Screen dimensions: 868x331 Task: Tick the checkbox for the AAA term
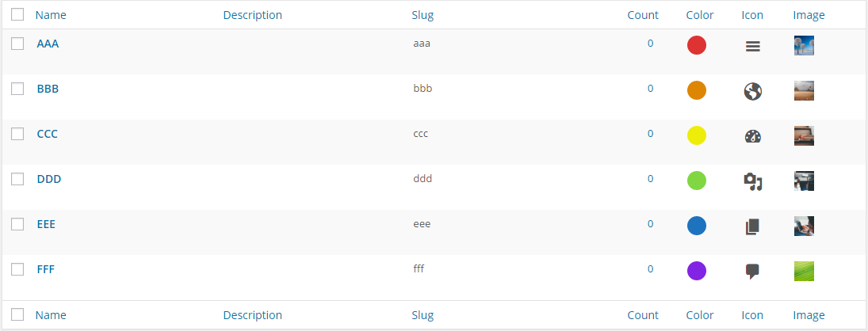tap(17, 44)
